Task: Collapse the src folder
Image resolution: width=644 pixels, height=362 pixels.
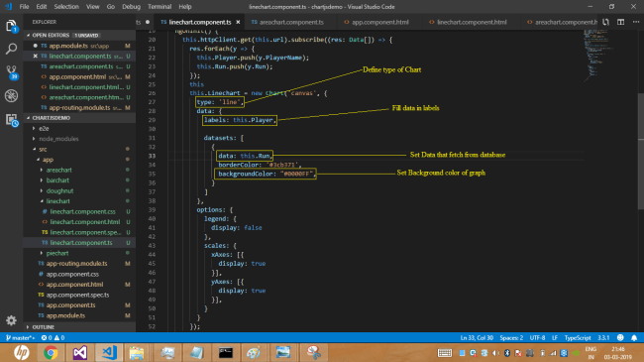Action: tap(79, 150)
